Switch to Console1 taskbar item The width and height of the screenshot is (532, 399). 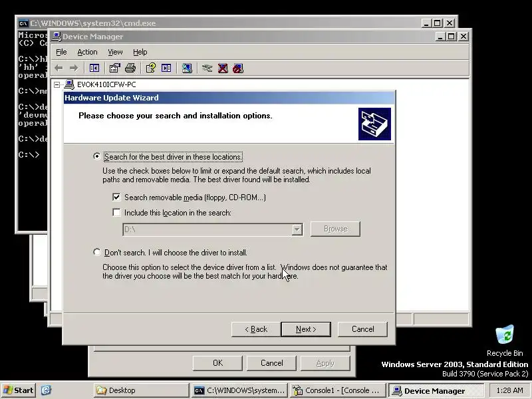click(x=338, y=390)
